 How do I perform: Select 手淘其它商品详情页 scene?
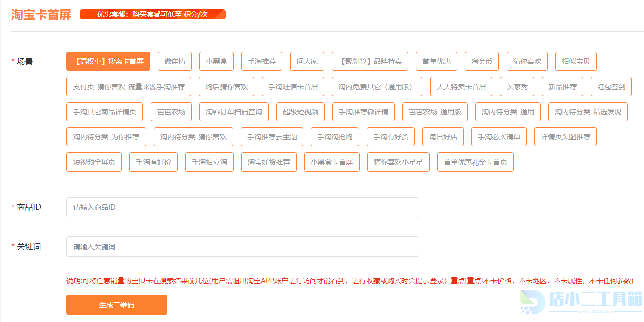(105, 112)
